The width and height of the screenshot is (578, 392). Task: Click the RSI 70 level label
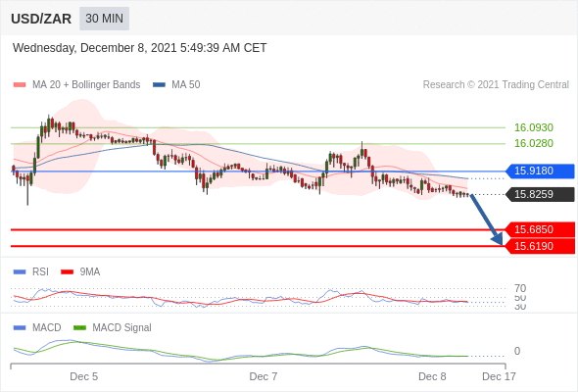pos(520,288)
